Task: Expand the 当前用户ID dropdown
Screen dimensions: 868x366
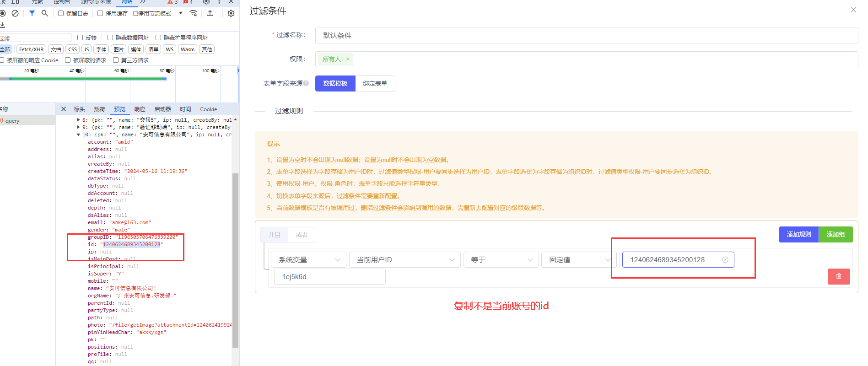Action: (404, 260)
